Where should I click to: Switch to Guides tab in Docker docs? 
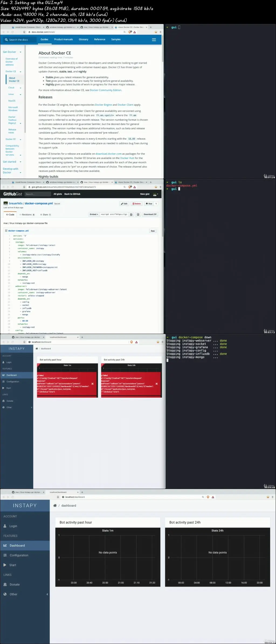click(44, 39)
